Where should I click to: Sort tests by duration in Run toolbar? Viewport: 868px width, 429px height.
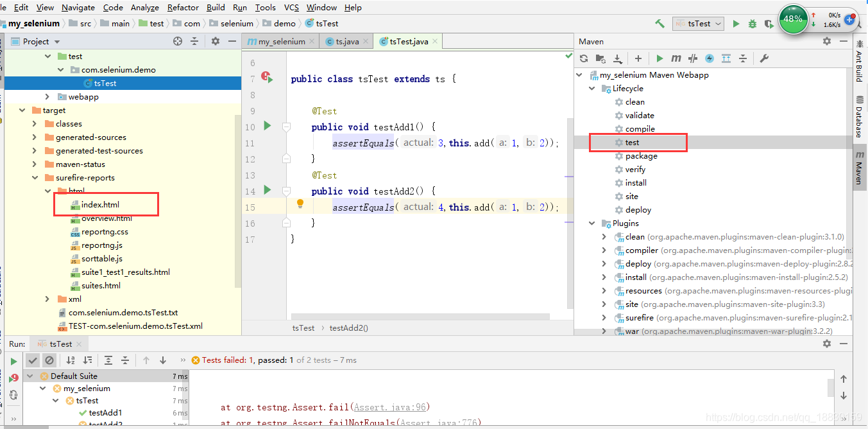click(87, 360)
